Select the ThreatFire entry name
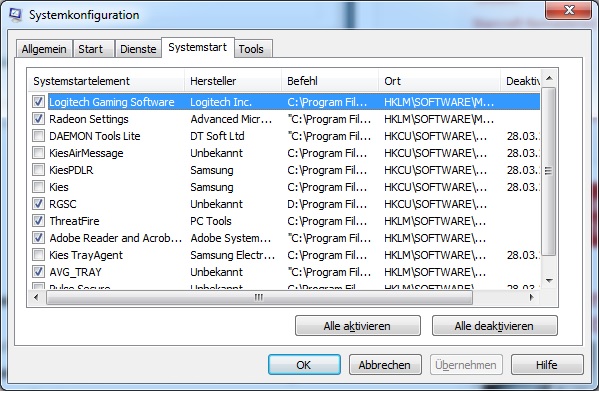 click(74, 221)
